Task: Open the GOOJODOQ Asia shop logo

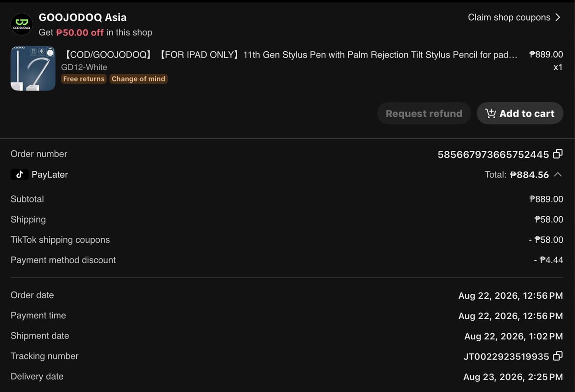Action: pyautogui.click(x=22, y=24)
